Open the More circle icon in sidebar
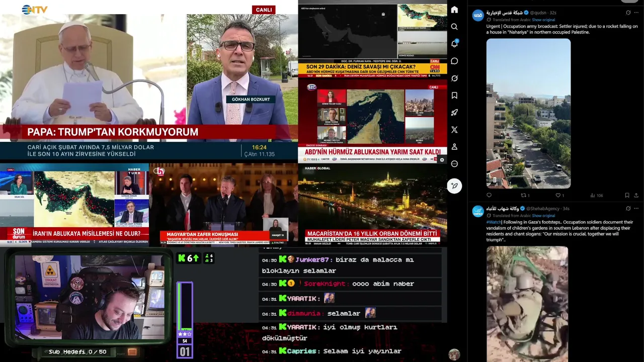644x362 pixels. 454,163
